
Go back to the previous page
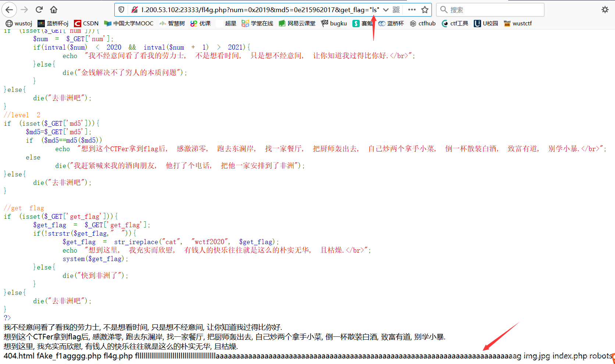click(x=9, y=10)
